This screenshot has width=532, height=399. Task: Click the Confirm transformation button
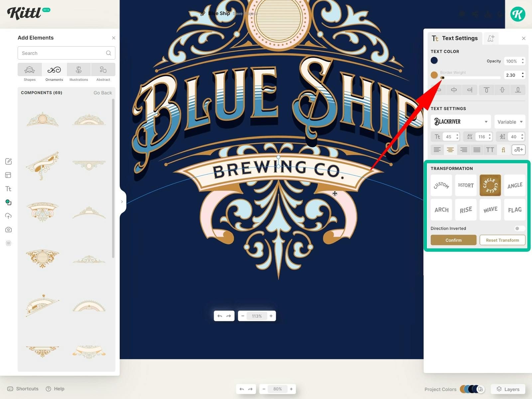tap(453, 240)
